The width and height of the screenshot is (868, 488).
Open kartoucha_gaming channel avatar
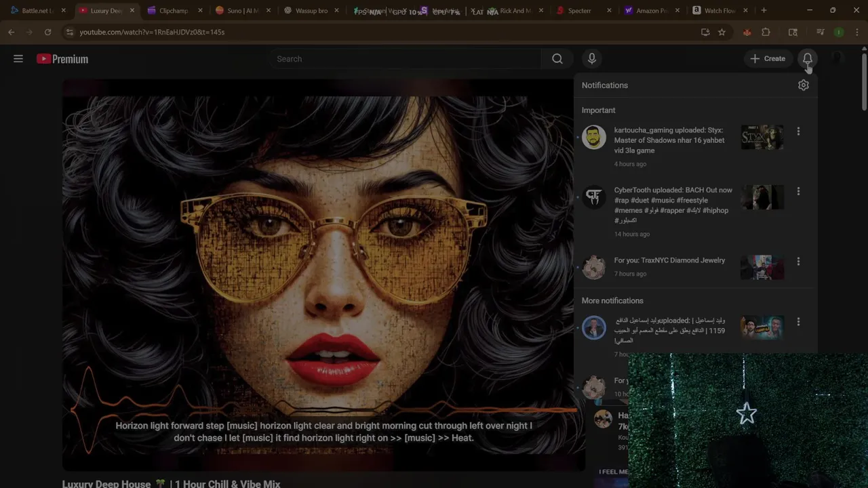594,137
